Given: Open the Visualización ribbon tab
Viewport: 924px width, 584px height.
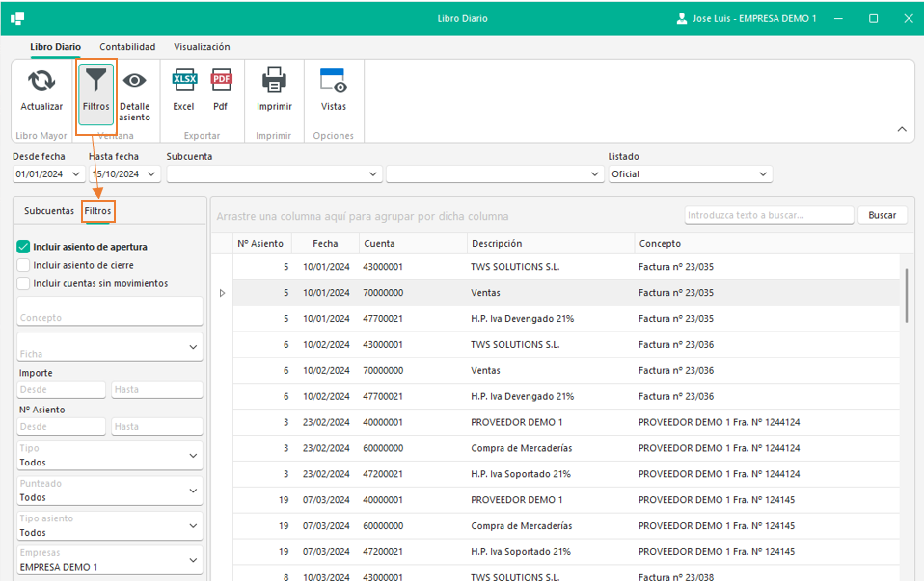Looking at the screenshot, I should [202, 47].
